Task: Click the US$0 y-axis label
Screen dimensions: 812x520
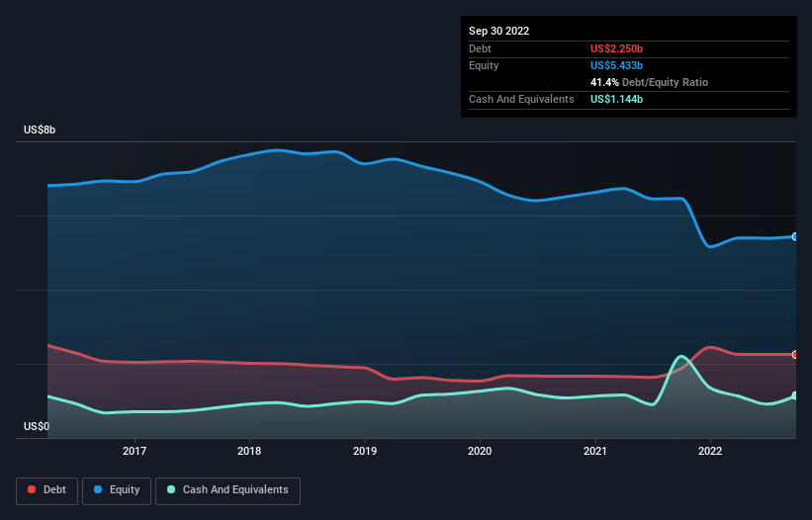Action: (37, 426)
